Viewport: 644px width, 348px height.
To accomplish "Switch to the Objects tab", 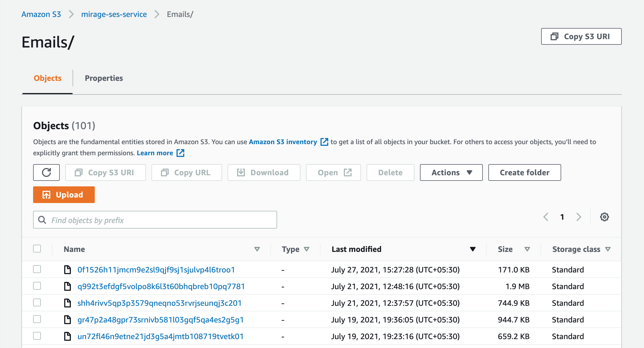I will click(x=48, y=78).
